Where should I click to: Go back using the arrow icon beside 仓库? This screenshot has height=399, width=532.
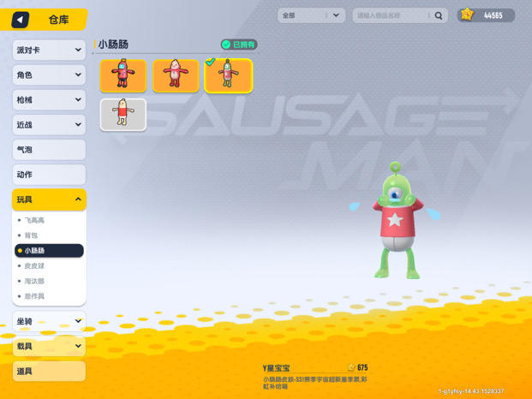[x=20, y=20]
